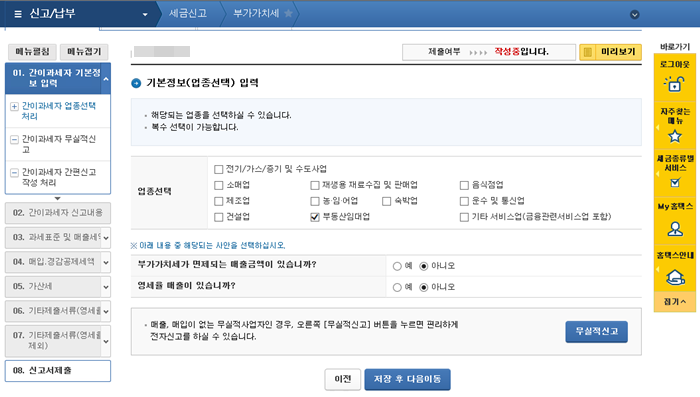Check the 음식점업 checkbox

pos(464,185)
